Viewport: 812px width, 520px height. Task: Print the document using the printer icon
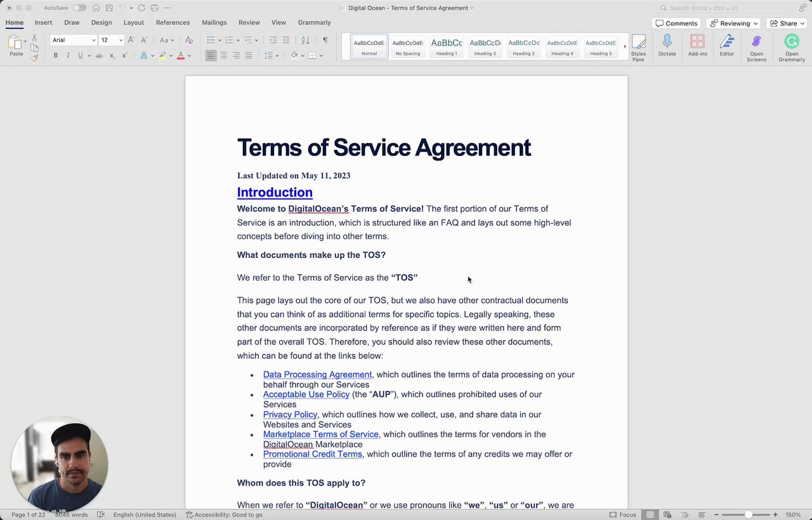point(154,8)
